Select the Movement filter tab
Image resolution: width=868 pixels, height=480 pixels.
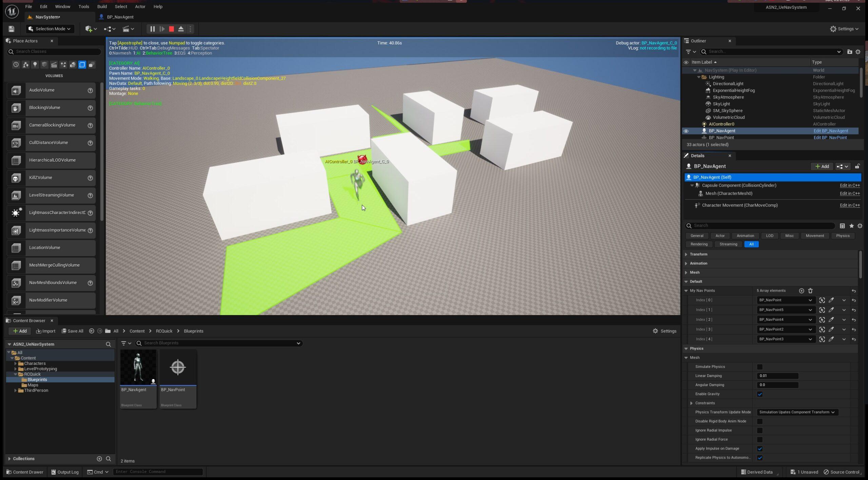(815, 236)
